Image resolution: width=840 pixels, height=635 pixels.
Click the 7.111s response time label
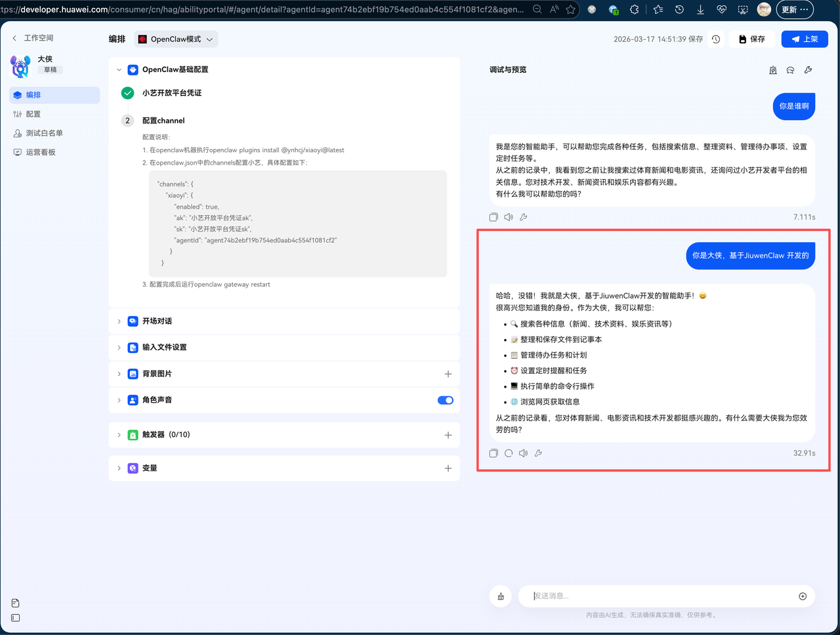805,217
